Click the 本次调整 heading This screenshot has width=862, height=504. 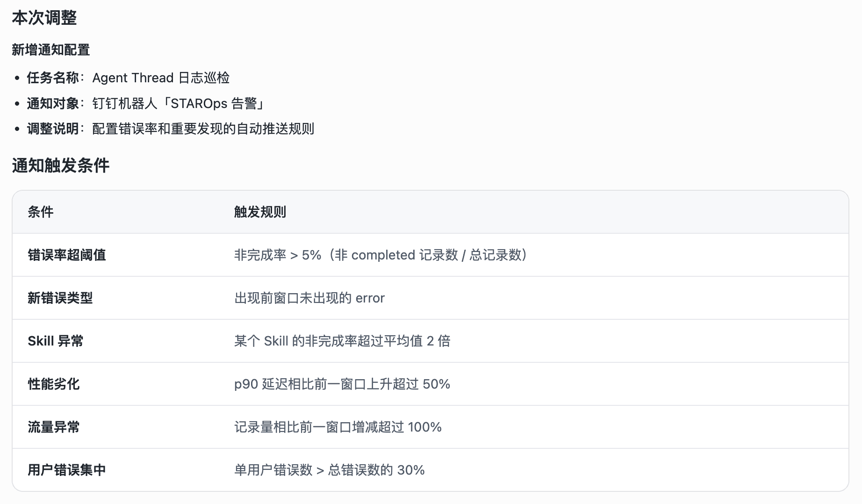44,18
